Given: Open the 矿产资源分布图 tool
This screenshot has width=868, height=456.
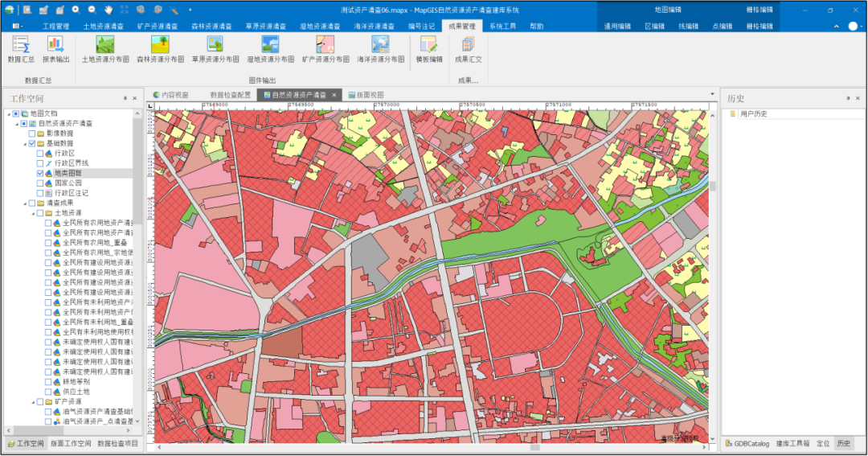Looking at the screenshot, I should [x=325, y=45].
